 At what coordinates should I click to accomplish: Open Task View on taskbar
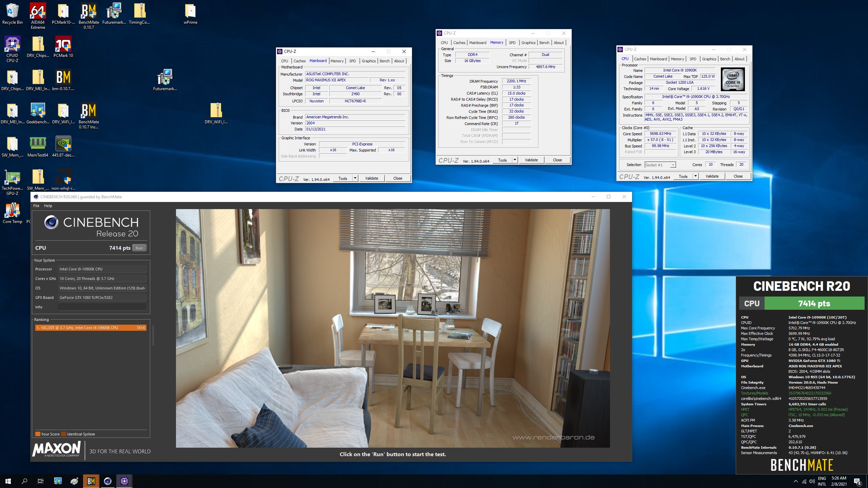(x=41, y=481)
